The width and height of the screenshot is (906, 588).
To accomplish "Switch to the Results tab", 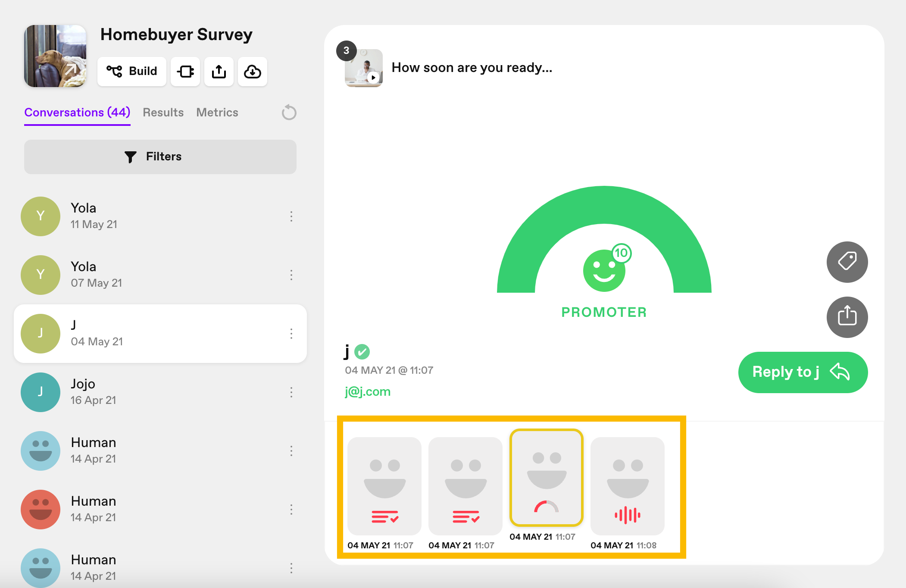I will click(x=163, y=113).
